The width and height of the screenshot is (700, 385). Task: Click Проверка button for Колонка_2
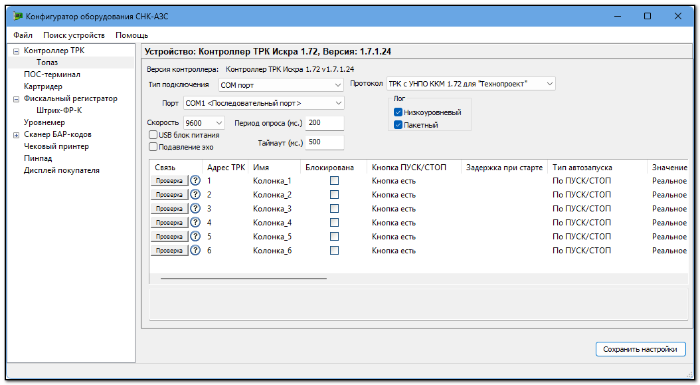[169, 194]
